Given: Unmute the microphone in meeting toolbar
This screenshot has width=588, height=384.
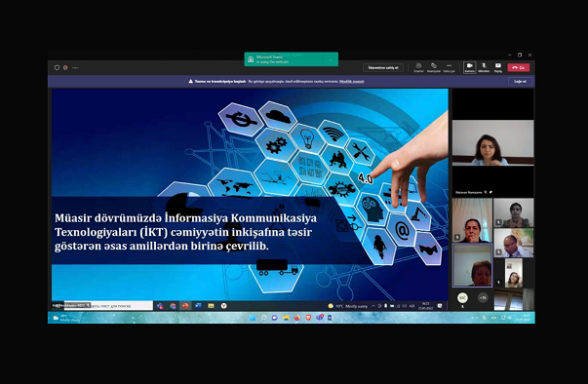Looking at the screenshot, I should click(x=484, y=67).
